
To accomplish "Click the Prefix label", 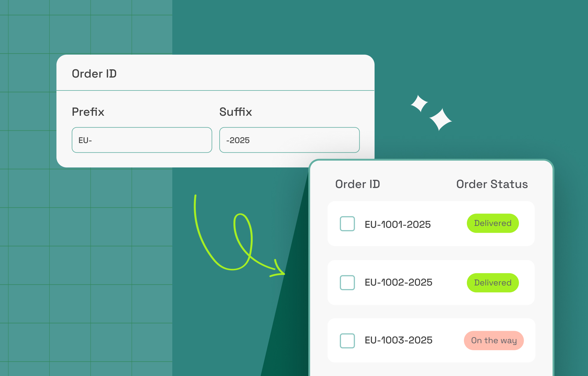I will point(88,112).
